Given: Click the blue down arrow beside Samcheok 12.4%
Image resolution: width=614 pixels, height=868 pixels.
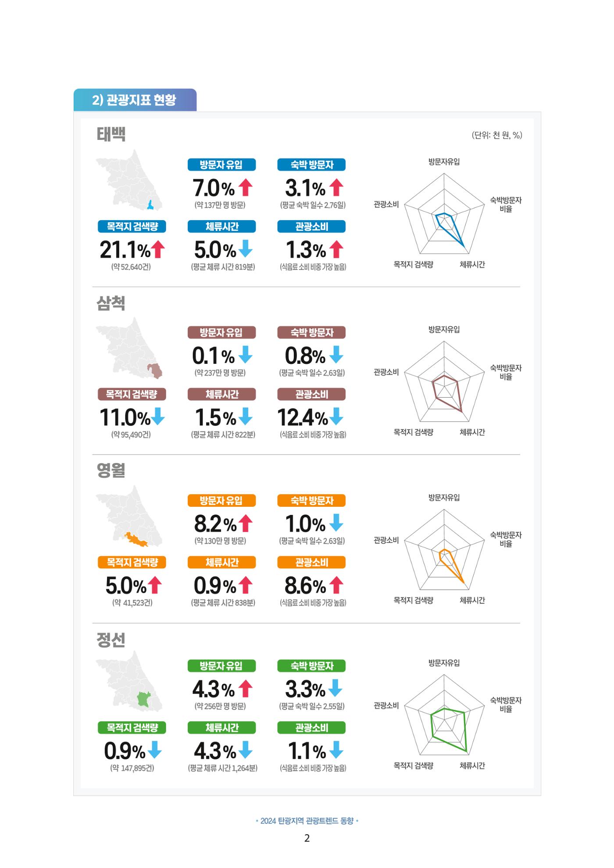Looking at the screenshot, I should tap(336, 416).
